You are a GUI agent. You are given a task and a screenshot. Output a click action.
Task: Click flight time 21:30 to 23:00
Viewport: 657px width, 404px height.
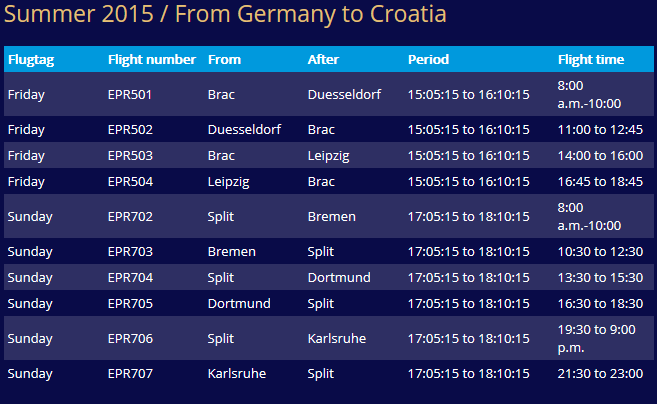pos(600,373)
